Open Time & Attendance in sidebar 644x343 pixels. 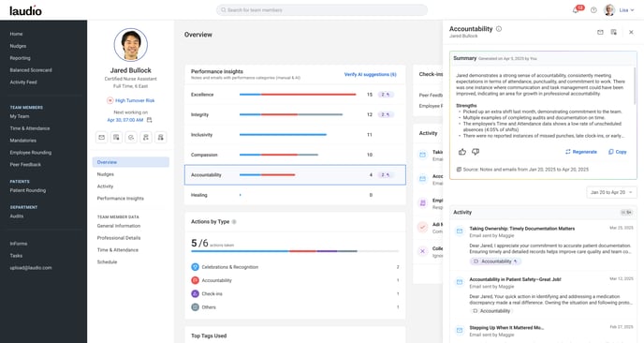pos(30,128)
